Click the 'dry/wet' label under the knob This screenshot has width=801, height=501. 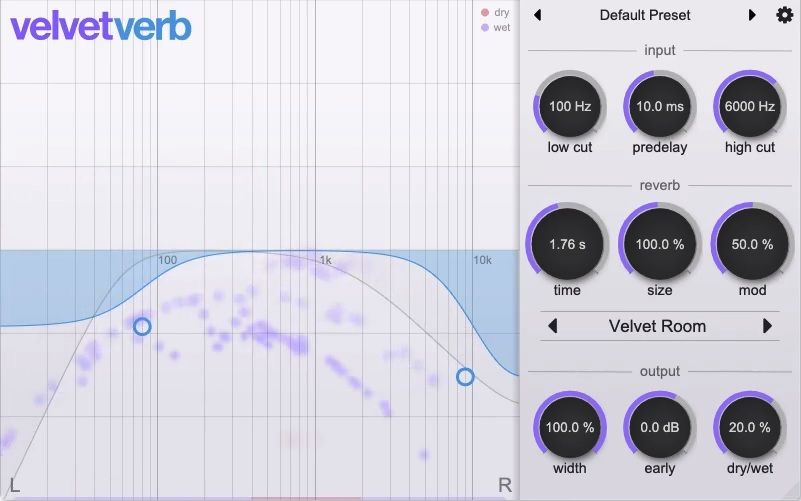click(749, 468)
